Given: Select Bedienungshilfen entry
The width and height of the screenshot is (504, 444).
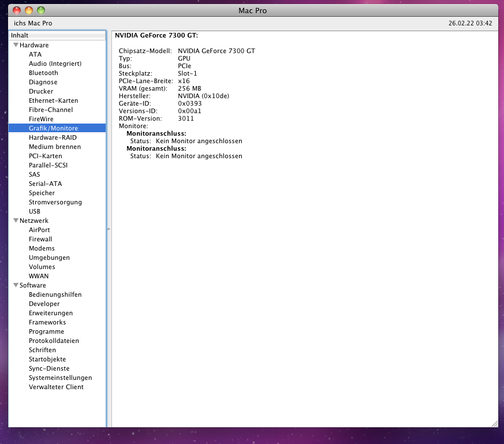Looking at the screenshot, I should click(55, 294).
